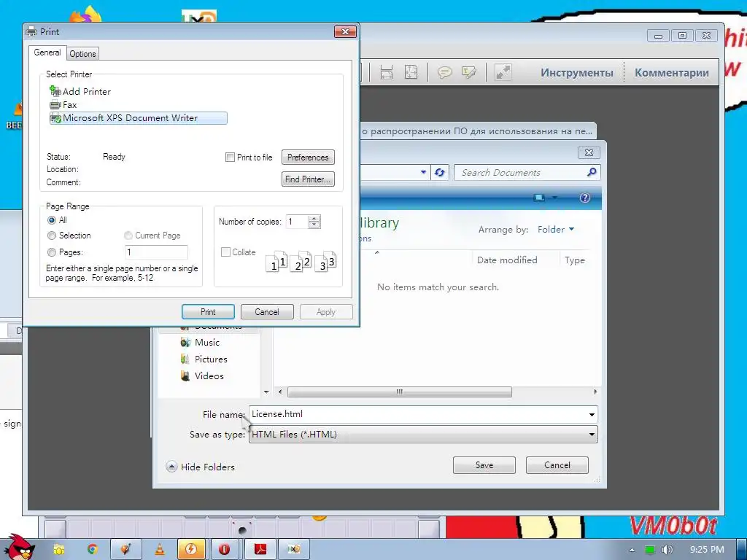Click the Find Printer button

point(309,179)
